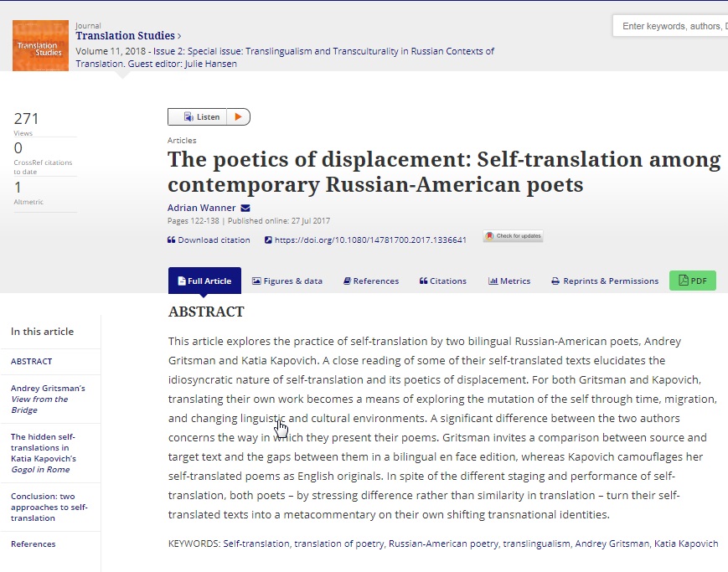This screenshot has width=728, height=572.
Task: Click the 'Pages 122-138' text
Action: [x=194, y=221]
